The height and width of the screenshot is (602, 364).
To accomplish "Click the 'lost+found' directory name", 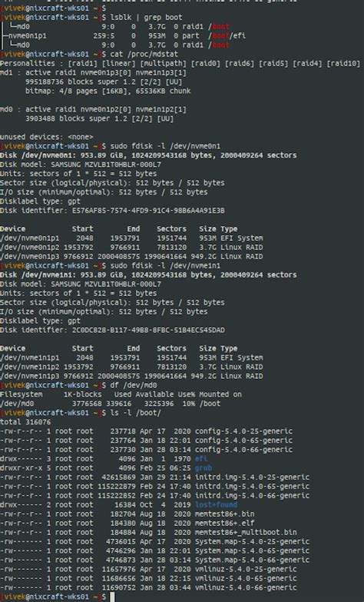I will [x=216, y=505].
